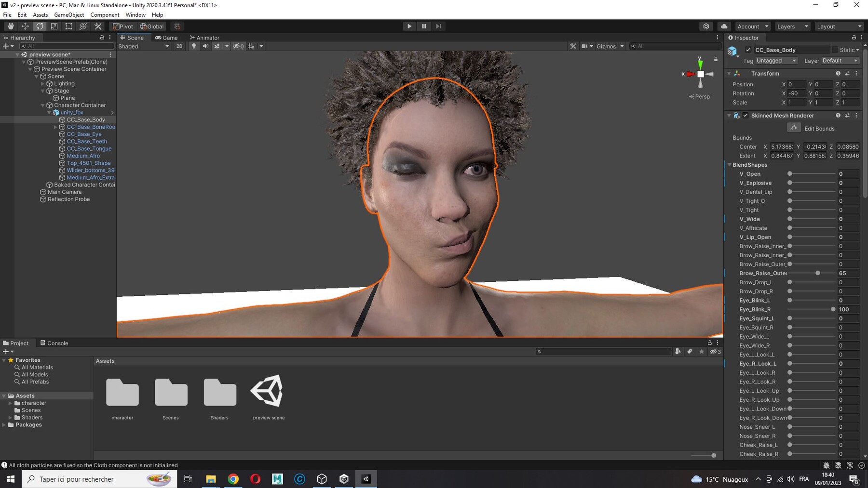This screenshot has height=488, width=868.
Task: Lock the scene gizmo rotation
Action: point(716,59)
